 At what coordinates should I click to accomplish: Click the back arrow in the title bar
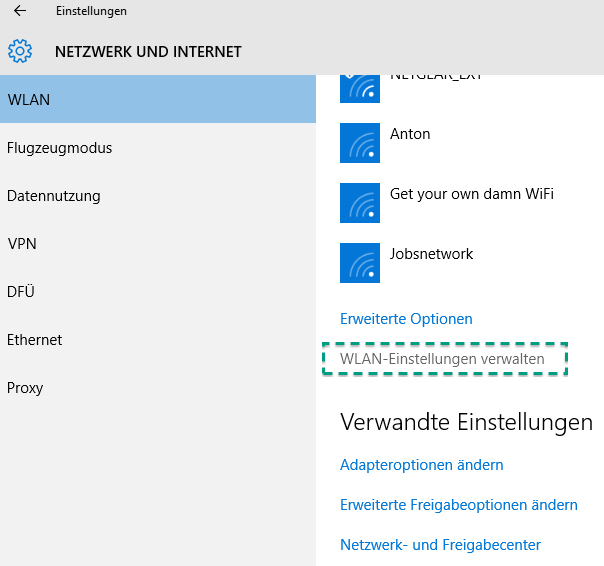[x=20, y=12]
